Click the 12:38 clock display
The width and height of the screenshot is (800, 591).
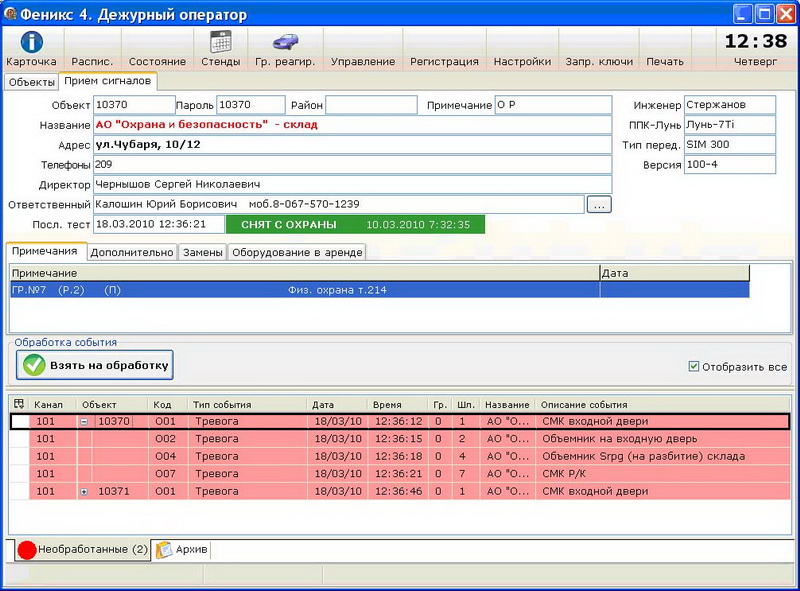pyautogui.click(x=756, y=41)
